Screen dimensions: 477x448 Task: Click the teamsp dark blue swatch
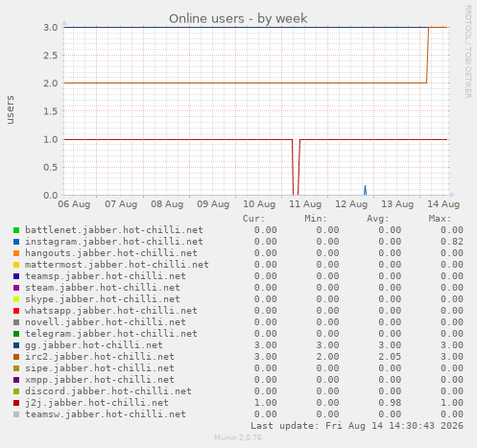[x=16, y=276]
